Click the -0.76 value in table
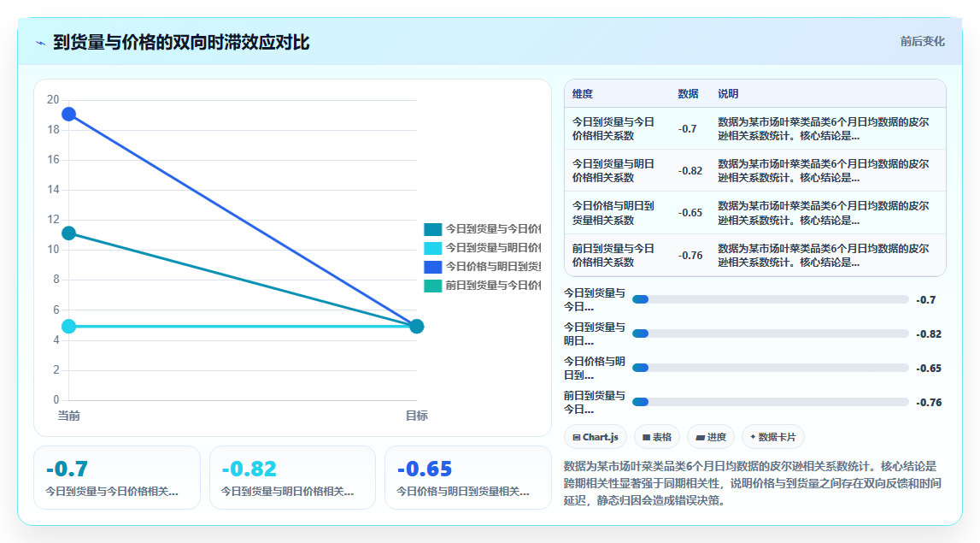This screenshot has height=543, width=980. coord(690,255)
